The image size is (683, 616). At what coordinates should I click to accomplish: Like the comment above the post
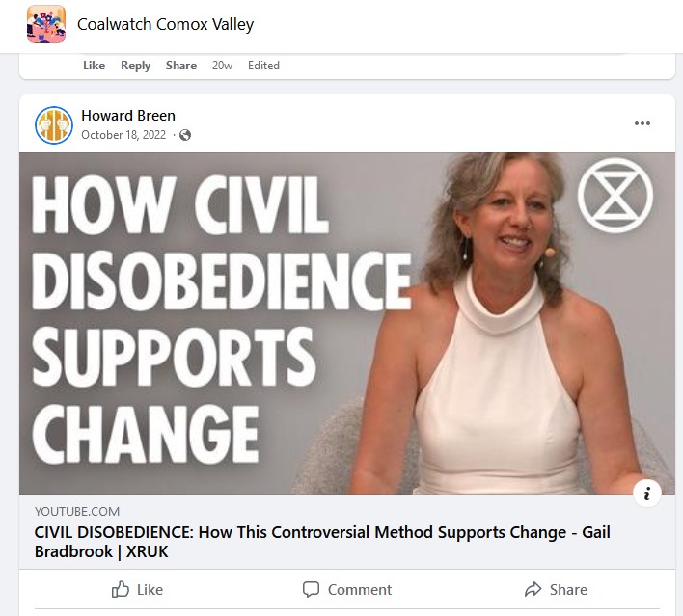[95, 66]
